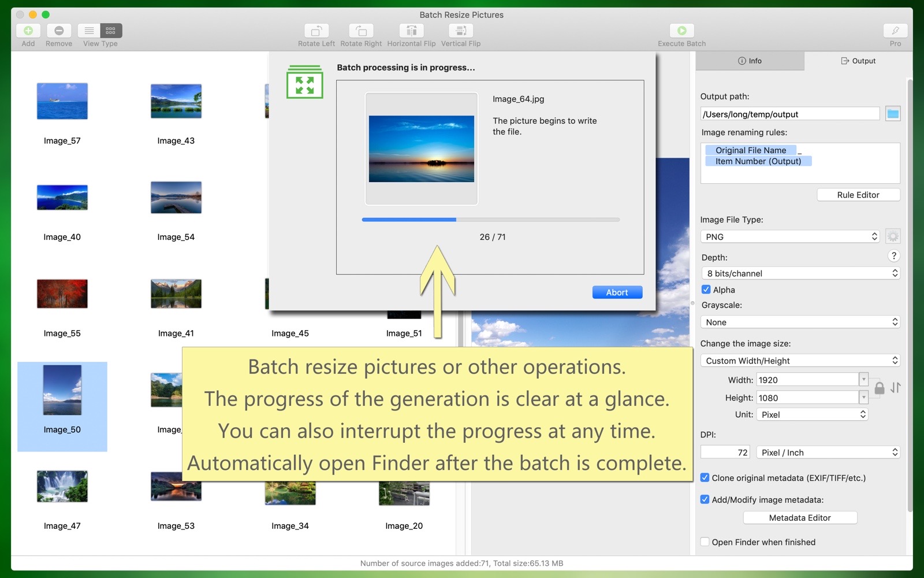Click the Horizontal Flip icon
924x578 pixels.
[411, 31]
